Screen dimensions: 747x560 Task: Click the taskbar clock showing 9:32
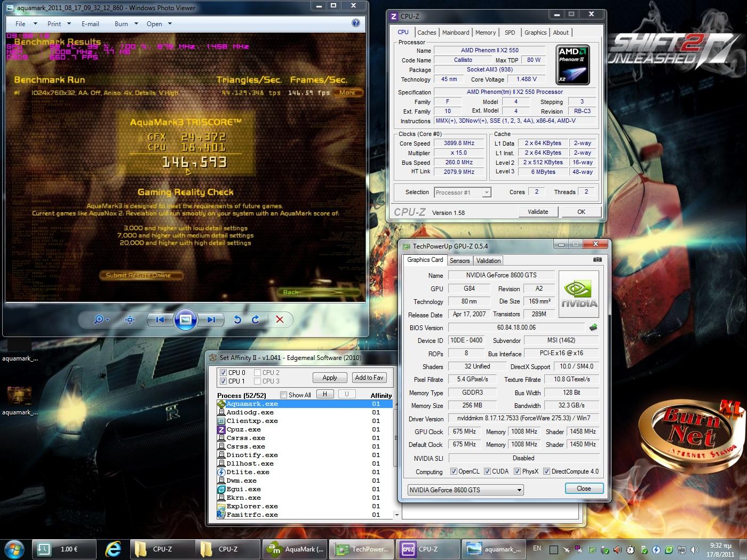point(720,549)
